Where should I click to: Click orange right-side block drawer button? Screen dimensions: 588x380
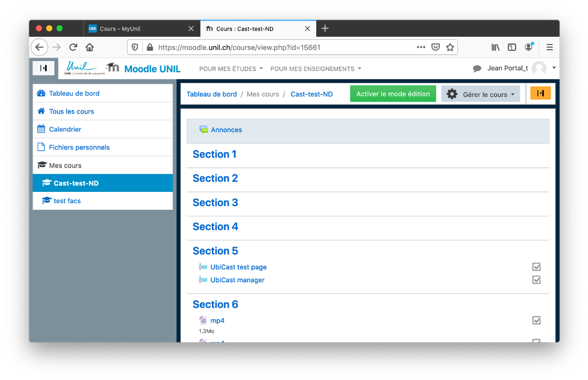[x=540, y=93]
